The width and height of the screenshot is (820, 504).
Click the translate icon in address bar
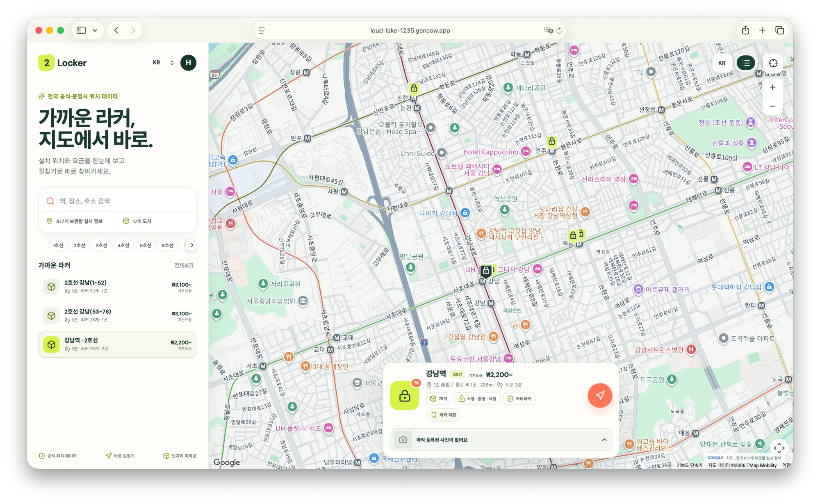(549, 30)
